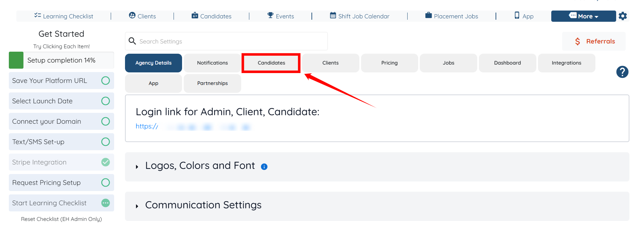The height and width of the screenshot is (225, 644).
Task: Open the Pricing settings tab
Action: tap(389, 63)
